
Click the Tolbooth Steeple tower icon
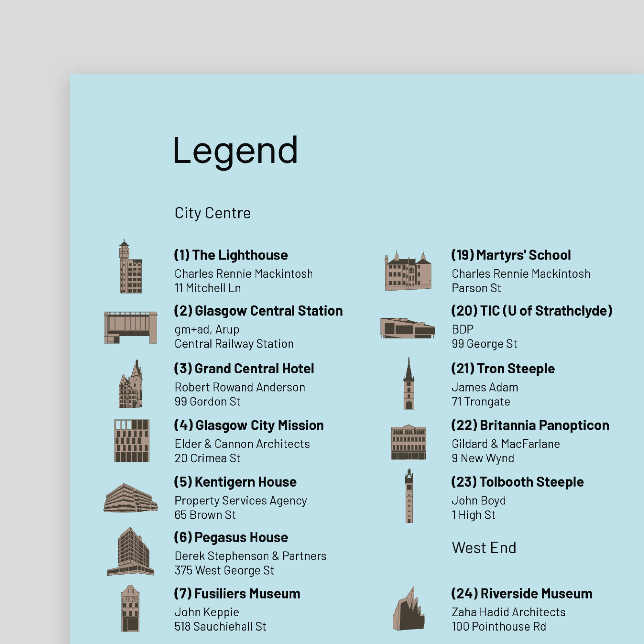tap(409, 495)
